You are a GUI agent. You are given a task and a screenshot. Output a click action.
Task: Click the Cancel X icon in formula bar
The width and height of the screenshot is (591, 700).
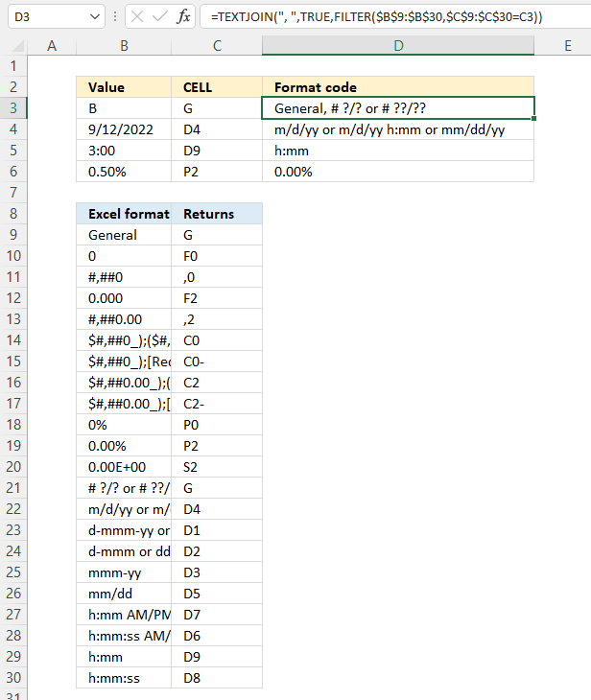[x=137, y=17]
